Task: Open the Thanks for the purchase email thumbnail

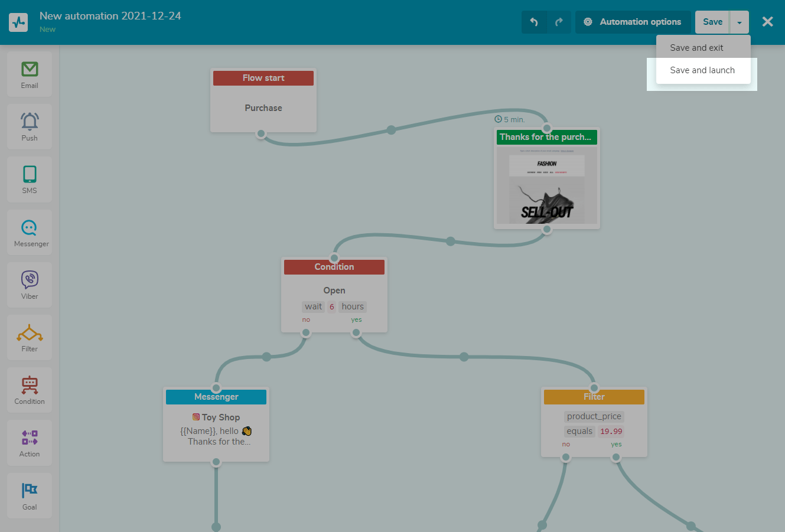Action: coord(547,185)
